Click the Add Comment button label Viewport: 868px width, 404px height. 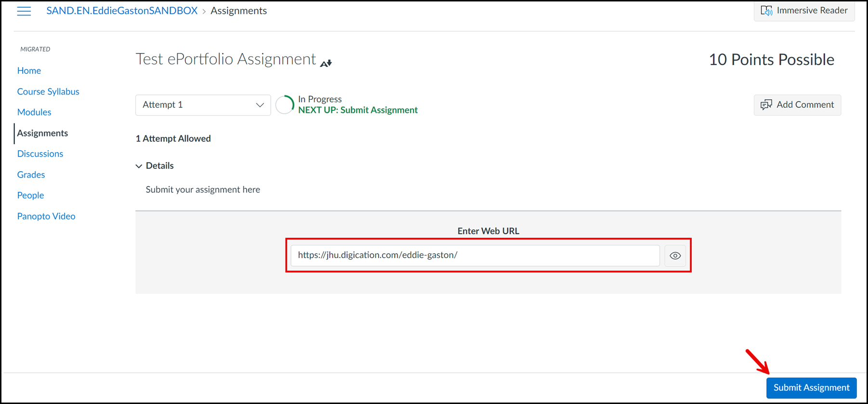tap(805, 105)
